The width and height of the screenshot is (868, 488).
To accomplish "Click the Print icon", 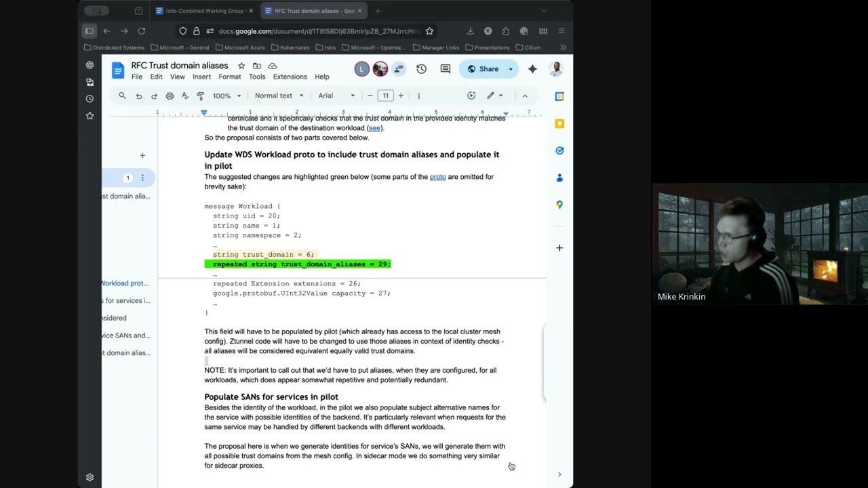I will (x=170, y=96).
